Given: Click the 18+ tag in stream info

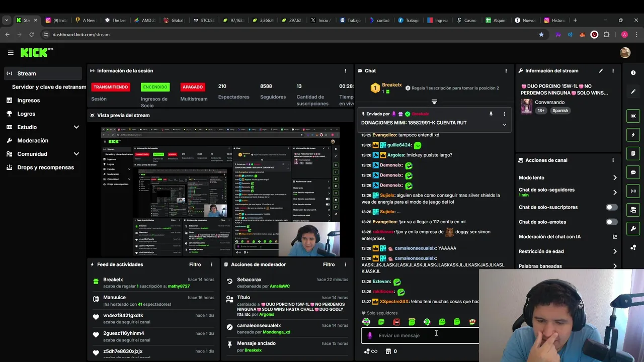Looking at the screenshot, I should [x=541, y=111].
